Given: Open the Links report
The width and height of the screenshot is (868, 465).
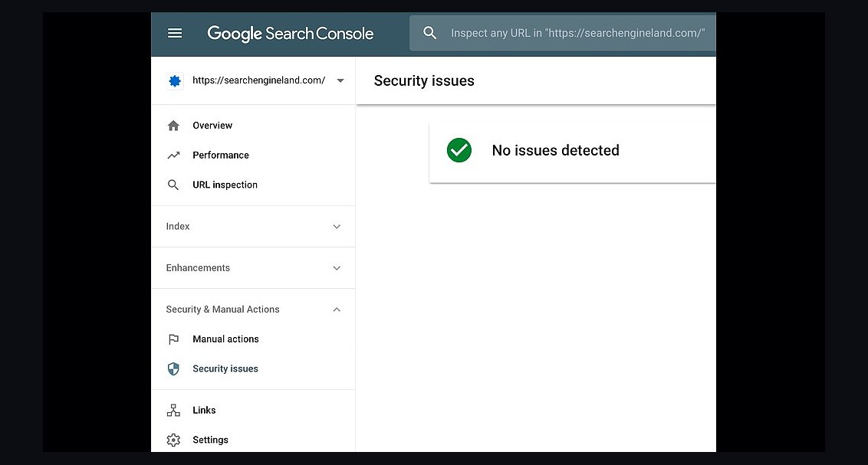Looking at the screenshot, I should click(x=204, y=411).
